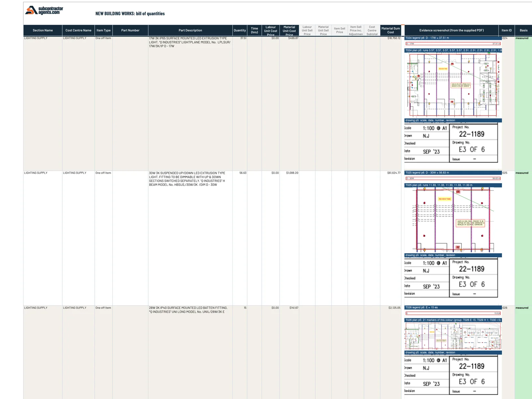Open the T026 markers plan thumbnail
532x399 pixels.
click(453, 336)
